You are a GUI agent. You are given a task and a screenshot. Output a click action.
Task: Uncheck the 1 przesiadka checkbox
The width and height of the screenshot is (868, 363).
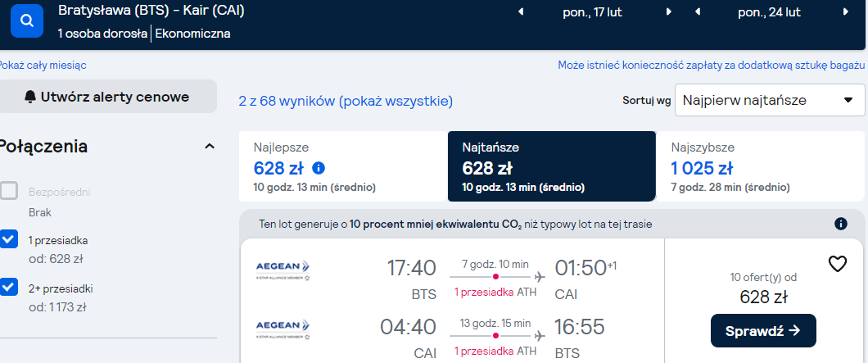click(x=9, y=239)
